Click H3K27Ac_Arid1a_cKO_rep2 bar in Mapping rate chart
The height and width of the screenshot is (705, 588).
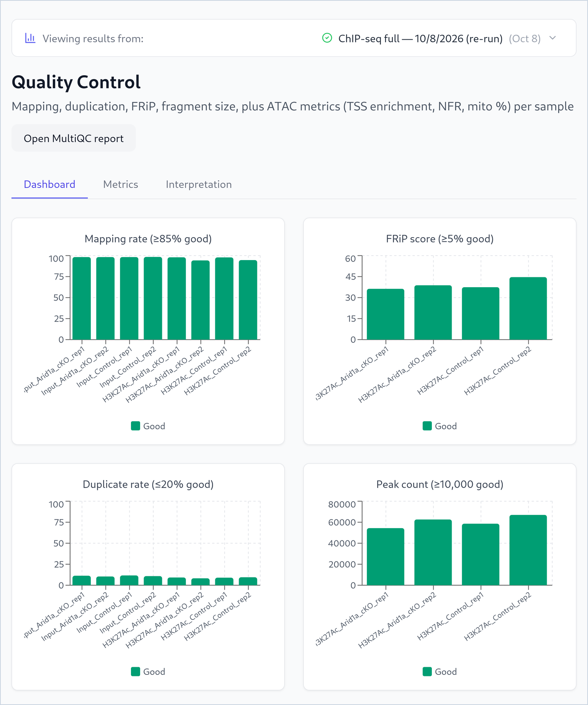tap(200, 300)
